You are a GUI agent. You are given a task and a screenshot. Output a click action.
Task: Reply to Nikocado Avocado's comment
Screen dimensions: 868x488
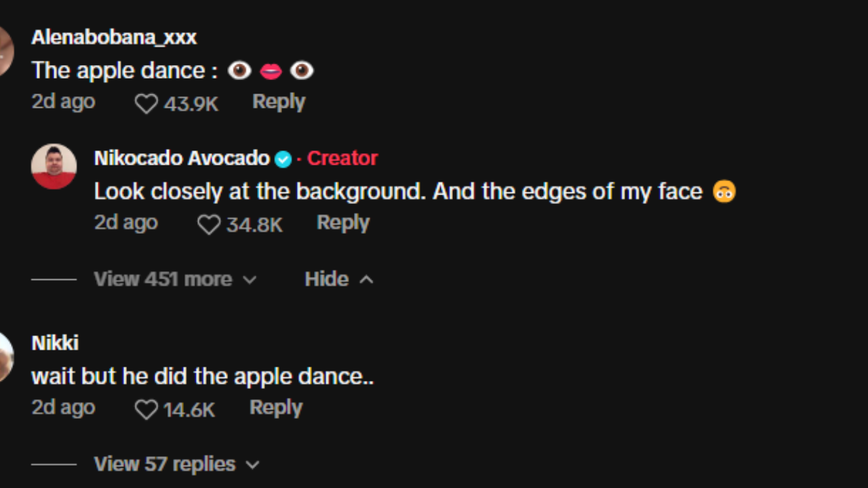[343, 222]
